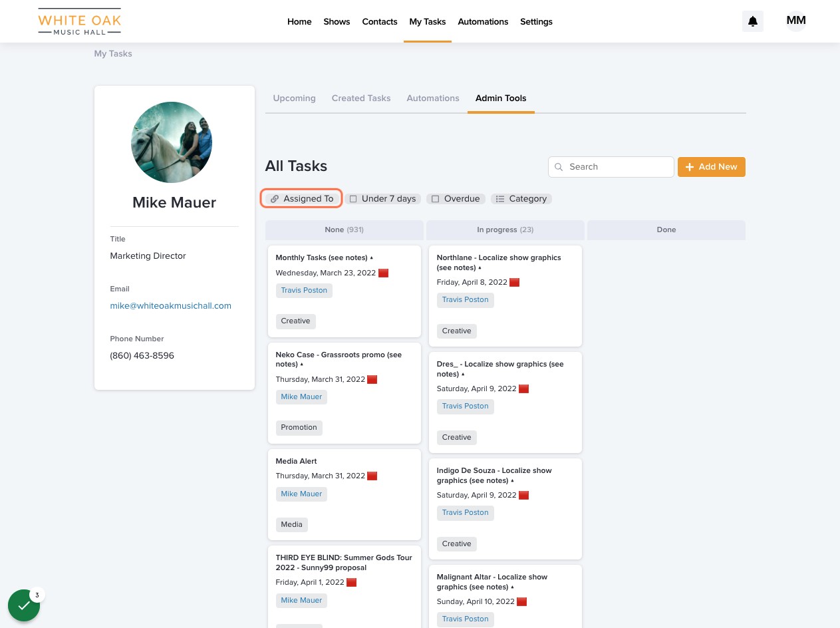The height and width of the screenshot is (628, 840).
Task: Open Automations in top navigation
Action: click(483, 21)
